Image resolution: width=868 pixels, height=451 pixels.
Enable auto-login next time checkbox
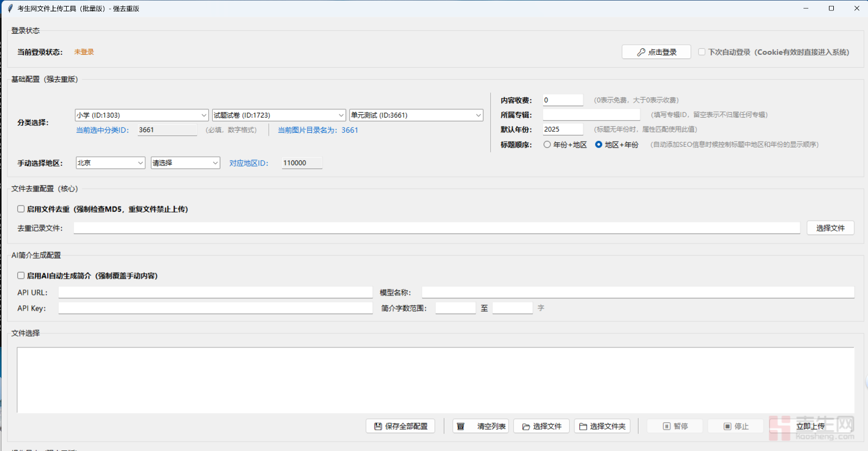point(701,52)
